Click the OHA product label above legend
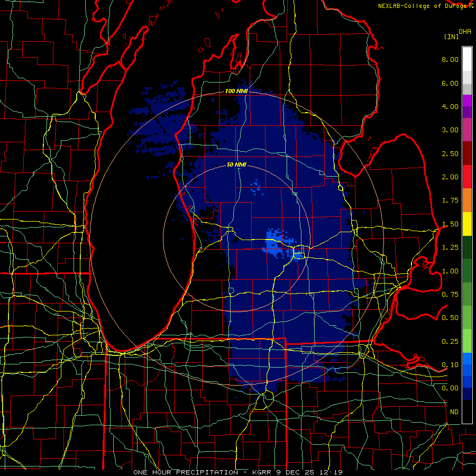This screenshot has width=476, height=476. [465, 32]
